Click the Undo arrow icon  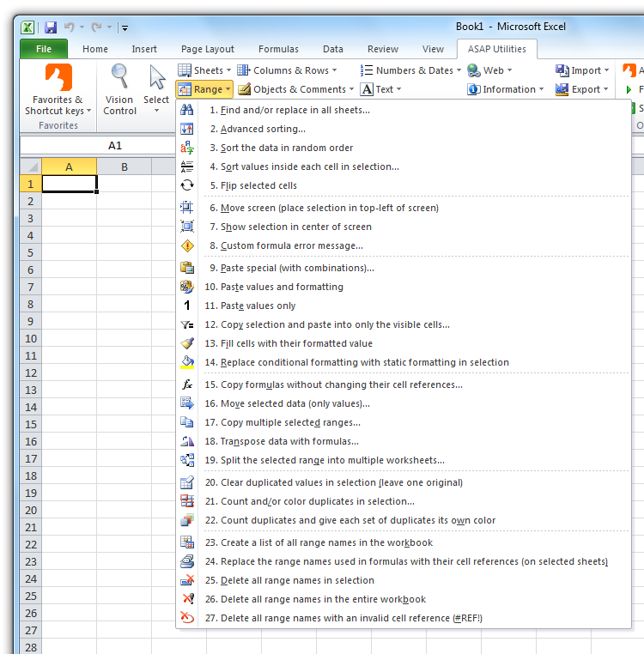[x=70, y=27]
